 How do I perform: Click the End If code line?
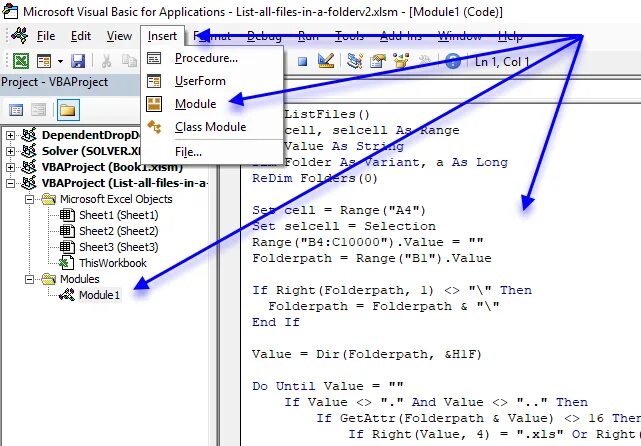(x=276, y=322)
